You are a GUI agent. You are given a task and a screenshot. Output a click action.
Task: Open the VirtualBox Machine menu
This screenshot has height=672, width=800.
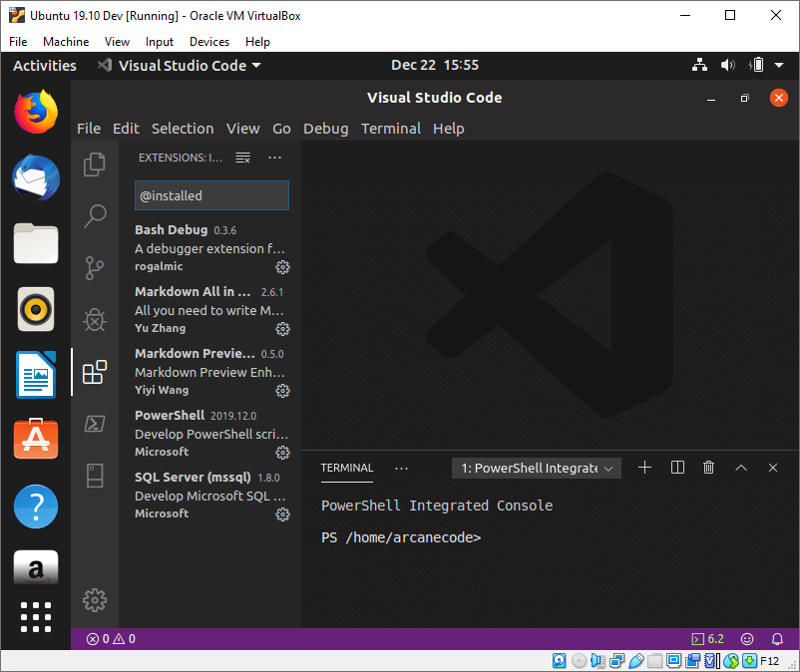click(66, 42)
